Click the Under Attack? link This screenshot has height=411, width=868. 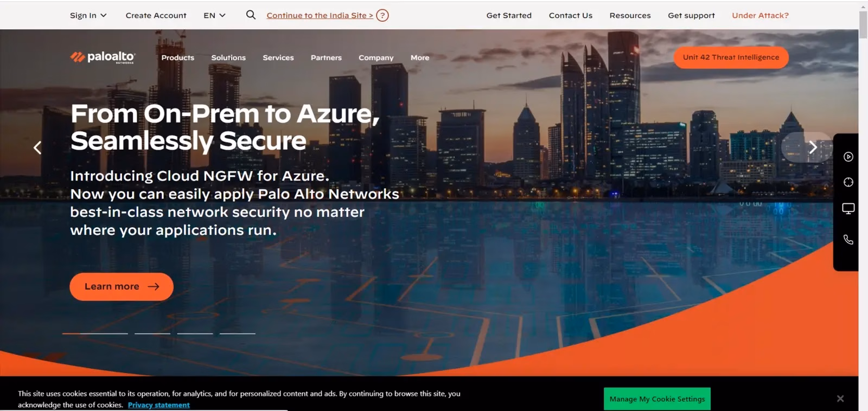761,15
